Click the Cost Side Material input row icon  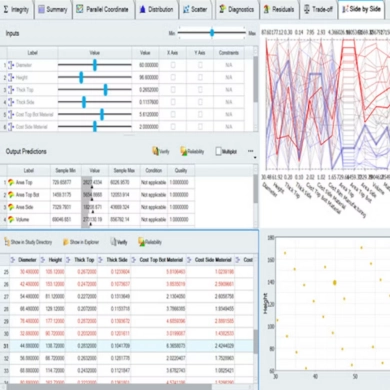coord(11,127)
